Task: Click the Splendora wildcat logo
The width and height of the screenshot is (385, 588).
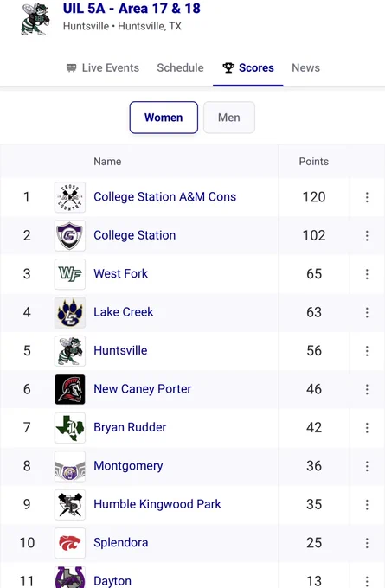Action: tap(70, 543)
